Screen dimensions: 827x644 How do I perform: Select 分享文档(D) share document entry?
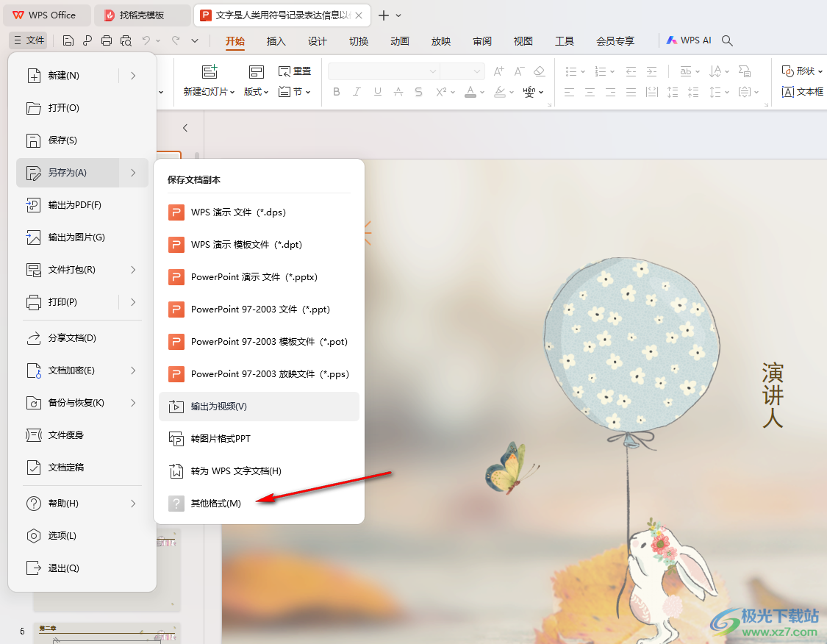(x=82, y=338)
